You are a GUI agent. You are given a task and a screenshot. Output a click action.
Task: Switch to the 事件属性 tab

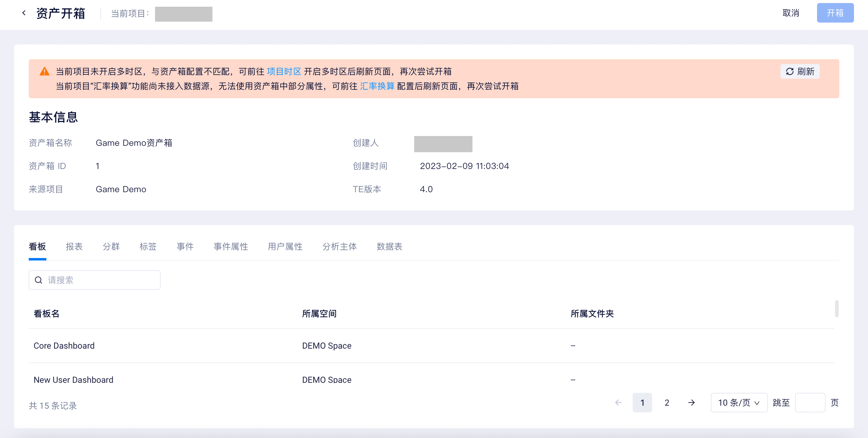point(231,246)
